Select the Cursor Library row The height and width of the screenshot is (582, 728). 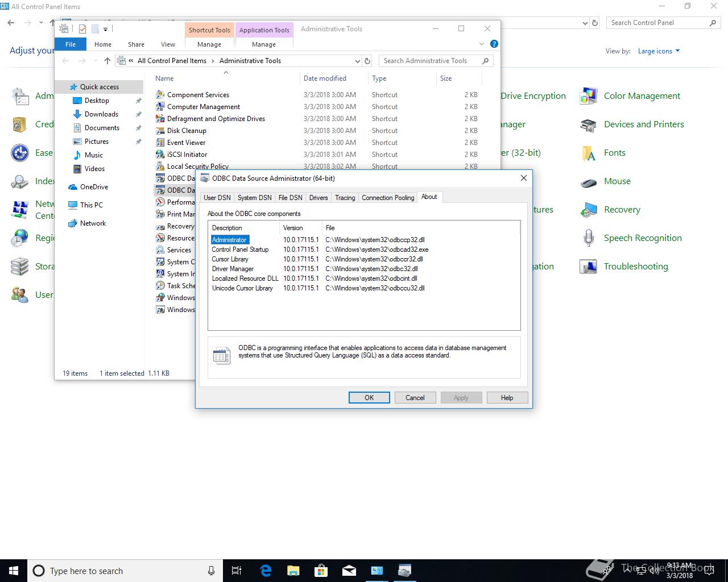coord(364,259)
